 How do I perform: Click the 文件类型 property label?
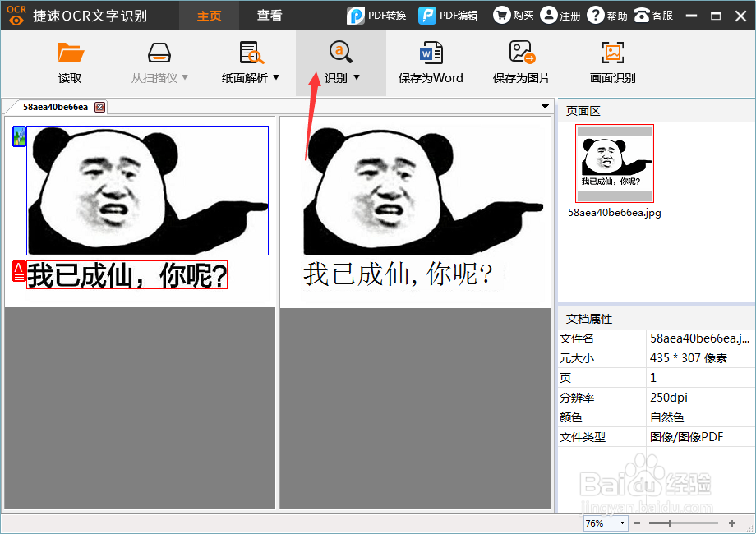tap(583, 437)
